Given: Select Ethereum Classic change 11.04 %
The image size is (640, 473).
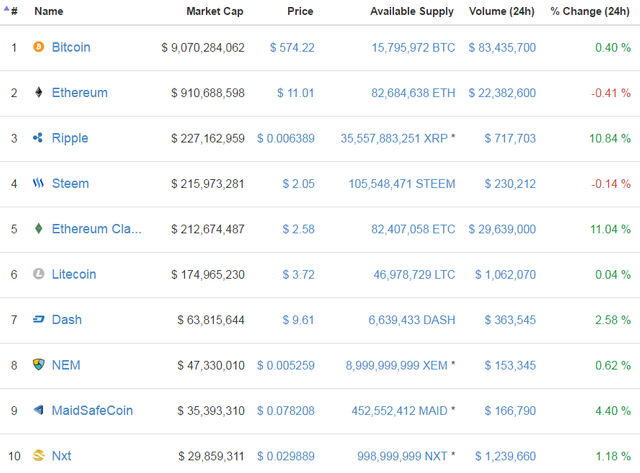Looking at the screenshot, I should [x=610, y=229].
